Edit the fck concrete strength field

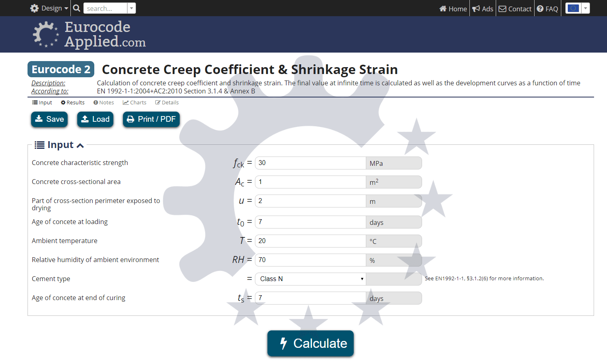click(310, 163)
